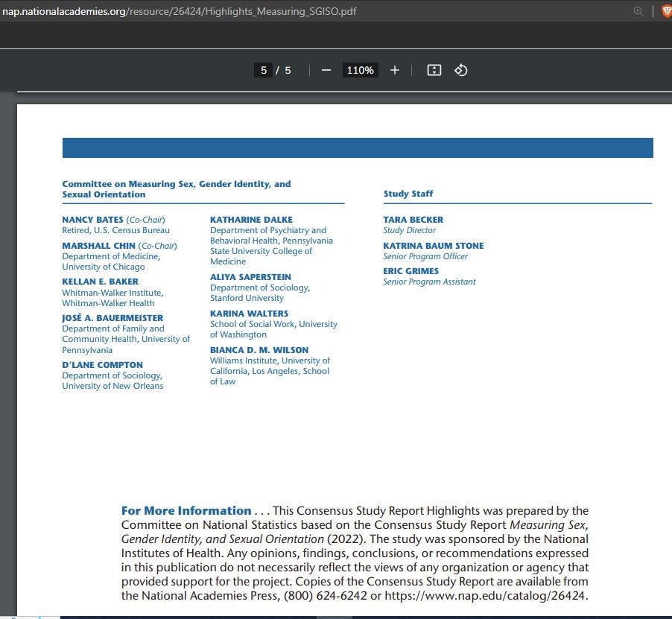The image size is (672, 619).
Task: Click the 'Study Director' title text
Action: pyautogui.click(x=409, y=230)
